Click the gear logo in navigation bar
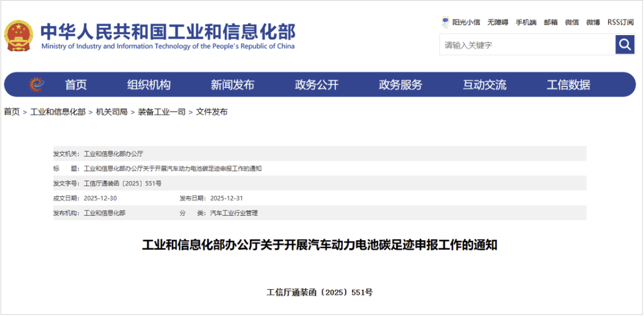Image resolution: width=644 pixels, height=316 pixels. 37,85
